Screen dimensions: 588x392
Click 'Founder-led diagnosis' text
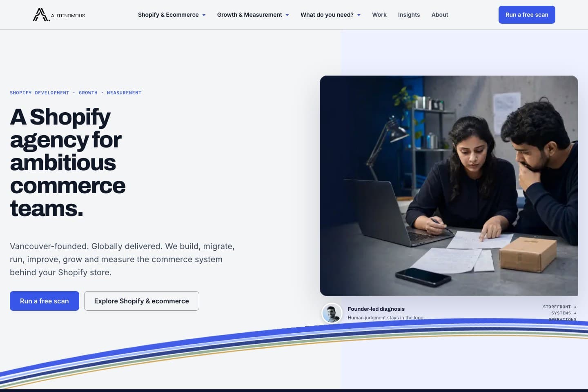point(376,309)
